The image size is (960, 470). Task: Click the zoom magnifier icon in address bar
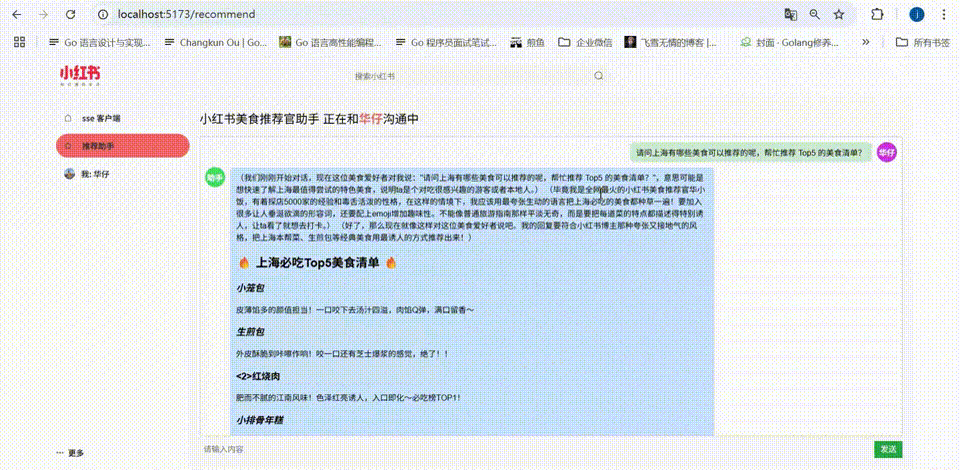tap(815, 14)
